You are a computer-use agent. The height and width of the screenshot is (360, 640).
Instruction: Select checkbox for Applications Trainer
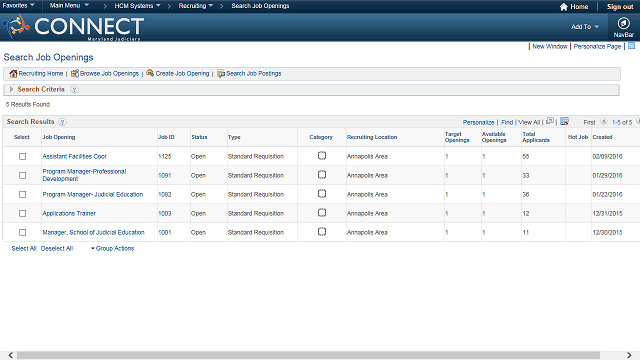point(22,213)
